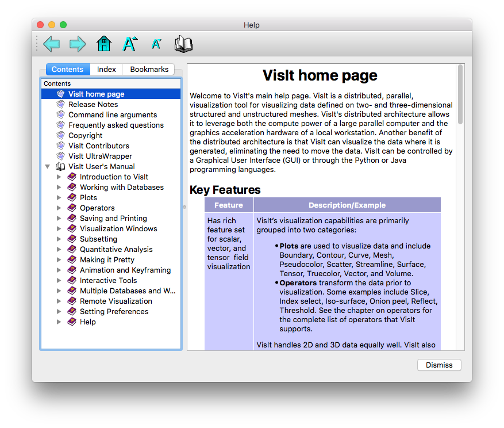Expand the Setting Preferences chapter
Viewport: 504px width, 428px height.
[x=59, y=311]
